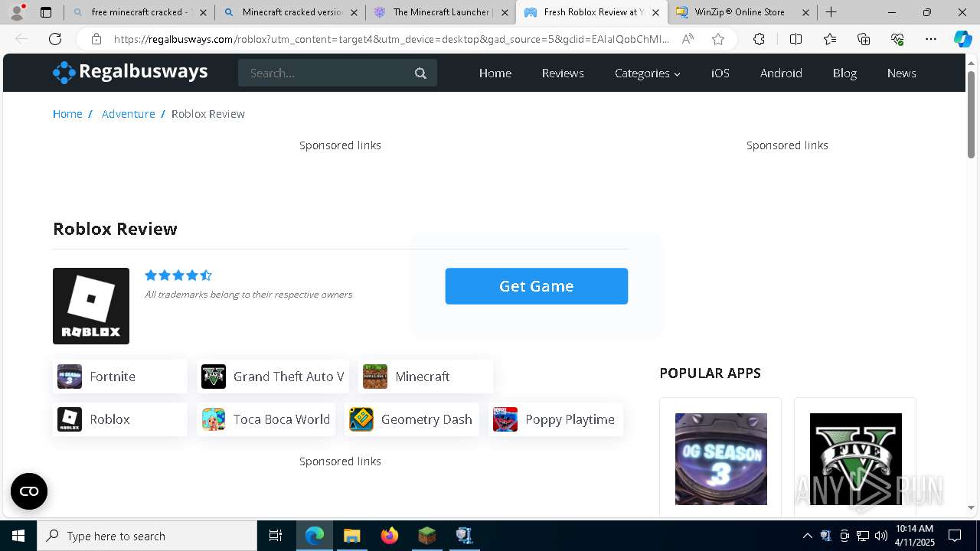Open a new browser tab
The height and width of the screenshot is (551, 980).
click(831, 12)
